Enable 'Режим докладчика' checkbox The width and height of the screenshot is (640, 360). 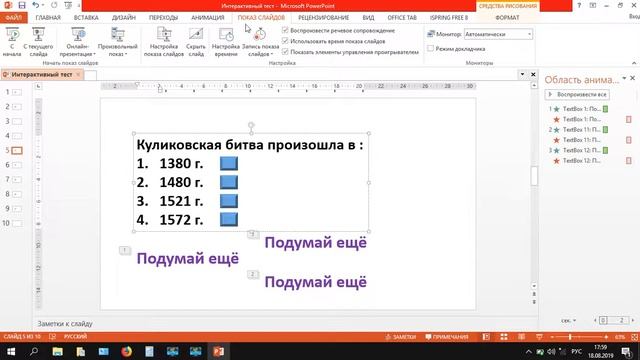pos(430,49)
